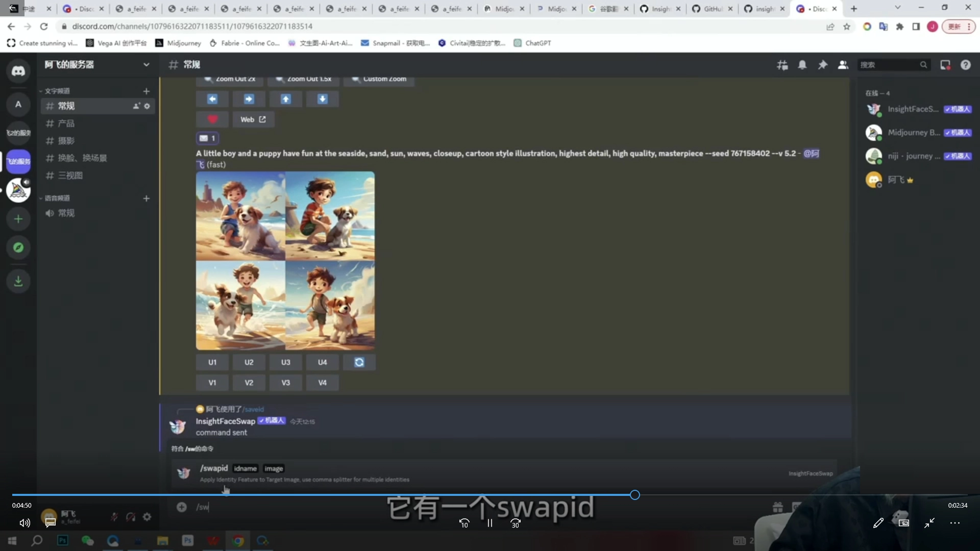Select the 摄影 text channel

click(66, 141)
